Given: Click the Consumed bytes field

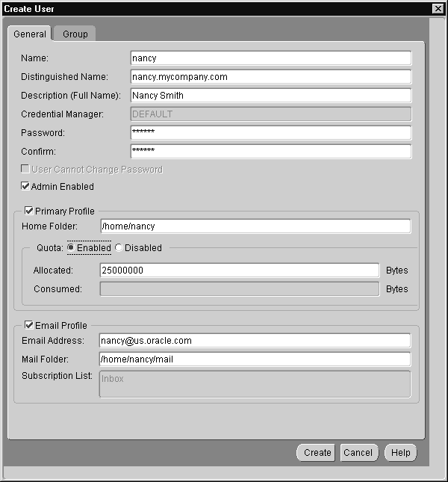Looking at the screenshot, I should pyautogui.click(x=240, y=289).
